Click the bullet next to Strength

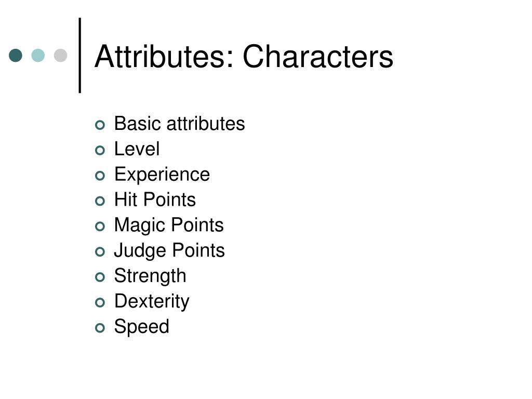pyautogui.click(x=100, y=277)
